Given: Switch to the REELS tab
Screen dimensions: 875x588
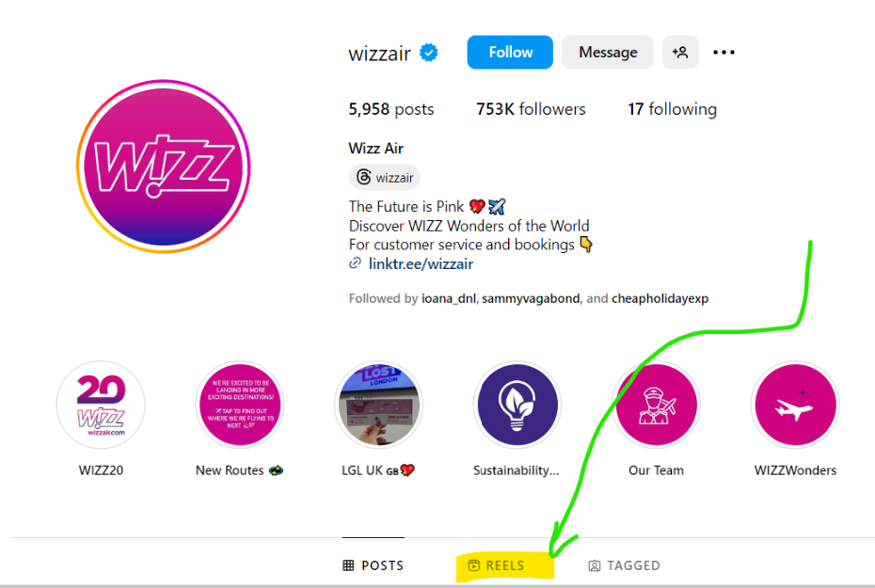Looking at the screenshot, I should (x=505, y=564).
